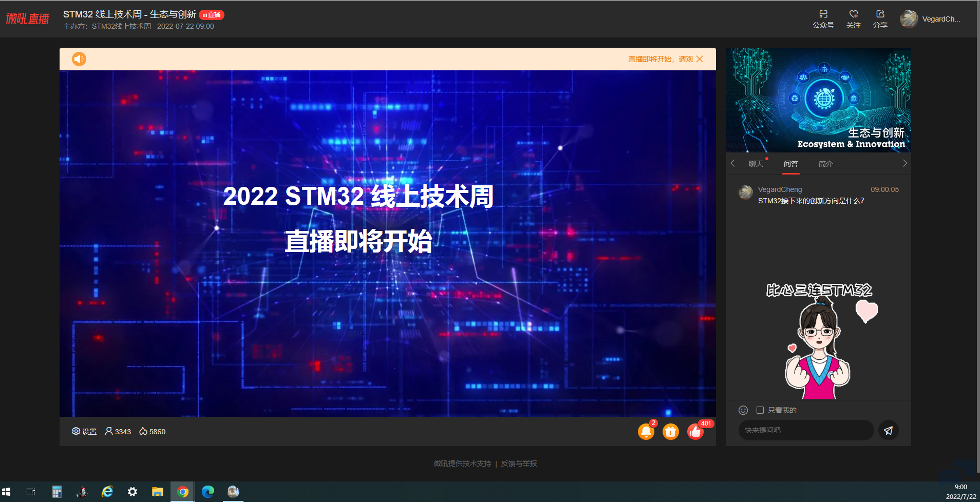Click the Ecosystem & Innovation banner thumbnail
Viewport: 980px width, 502px height.
tap(819, 100)
